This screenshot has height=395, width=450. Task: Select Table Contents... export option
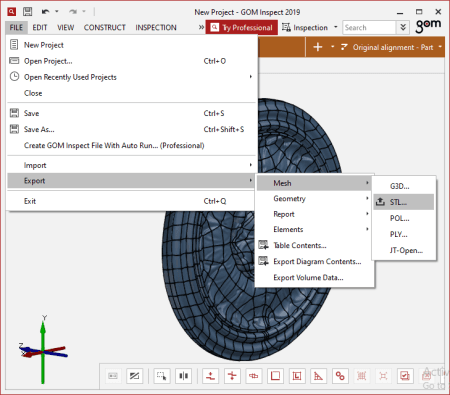[314, 245]
